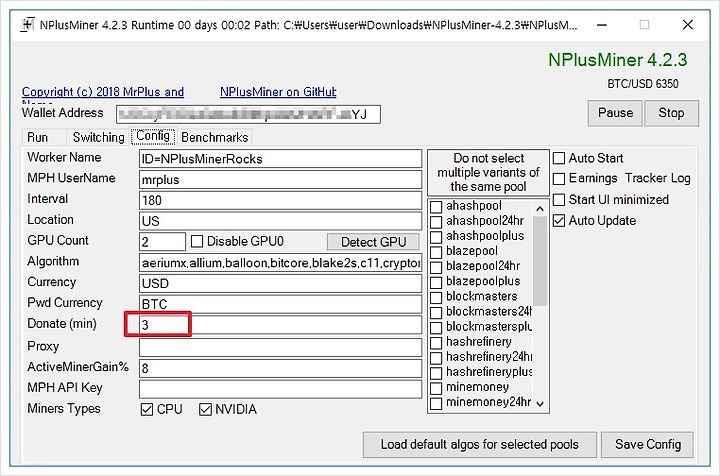Click the ActiveMinerGain% field
Viewport: 720px width, 476px height.
[280, 368]
